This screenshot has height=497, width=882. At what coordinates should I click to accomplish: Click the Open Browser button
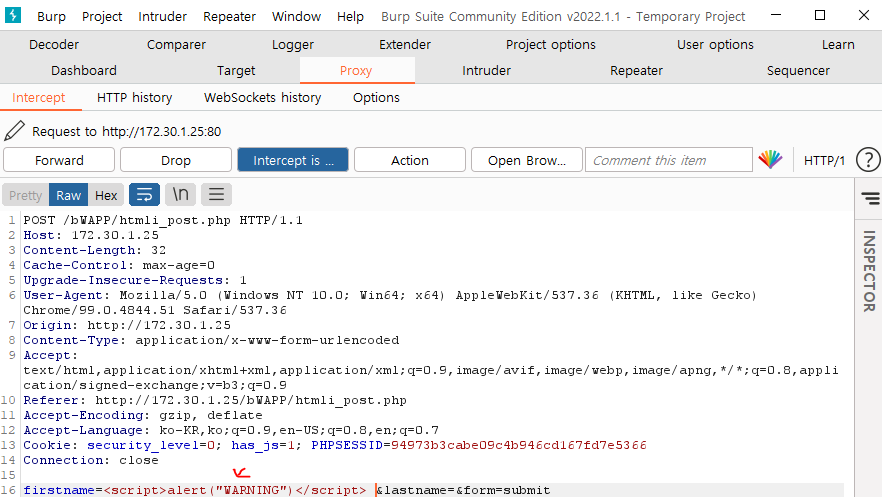527,160
